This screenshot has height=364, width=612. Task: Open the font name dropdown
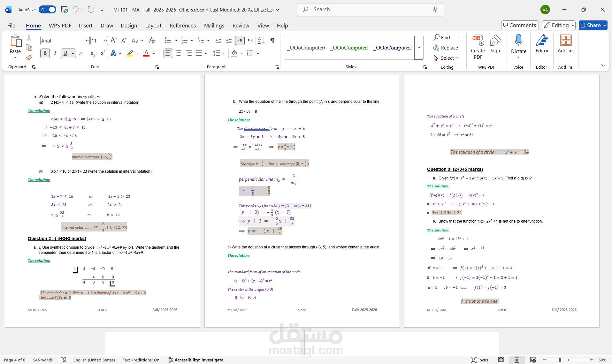[87, 41]
